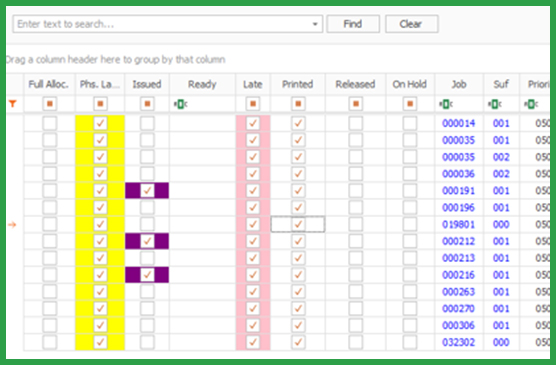Open job link 032302
556x365 pixels.
(458, 342)
